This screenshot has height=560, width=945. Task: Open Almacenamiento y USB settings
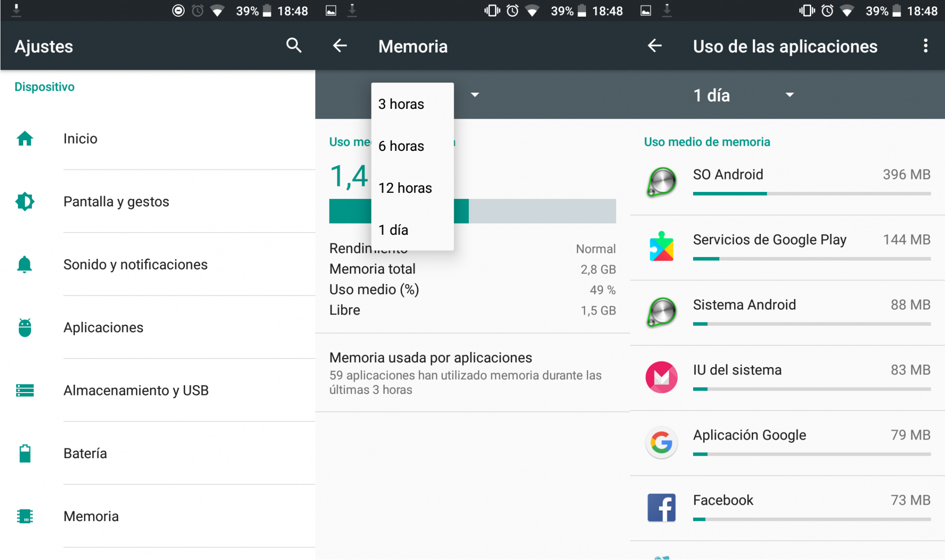pyautogui.click(x=136, y=391)
